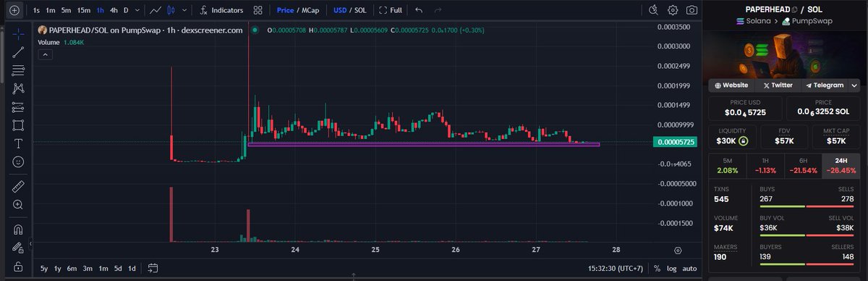Select the 6m date range

tap(72, 268)
